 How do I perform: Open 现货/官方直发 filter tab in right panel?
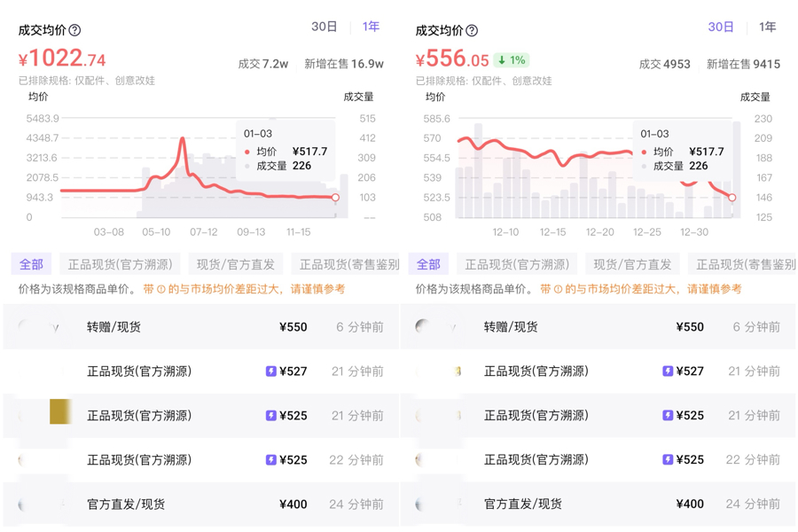coord(631,264)
